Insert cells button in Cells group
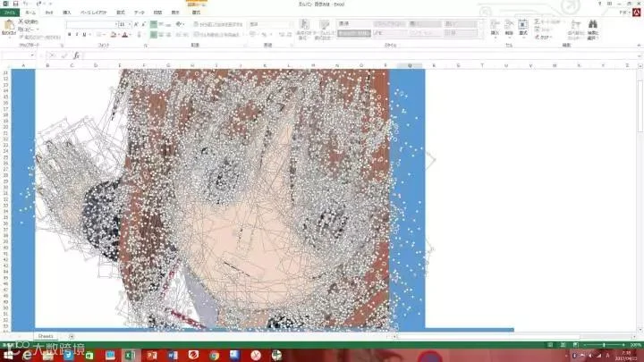The width and height of the screenshot is (644, 362). (x=495, y=28)
